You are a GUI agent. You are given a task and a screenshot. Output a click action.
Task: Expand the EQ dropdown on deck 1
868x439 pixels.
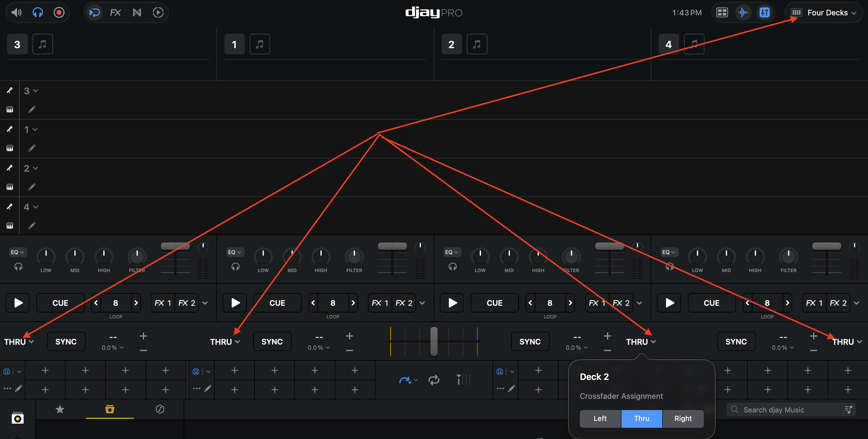click(x=234, y=252)
